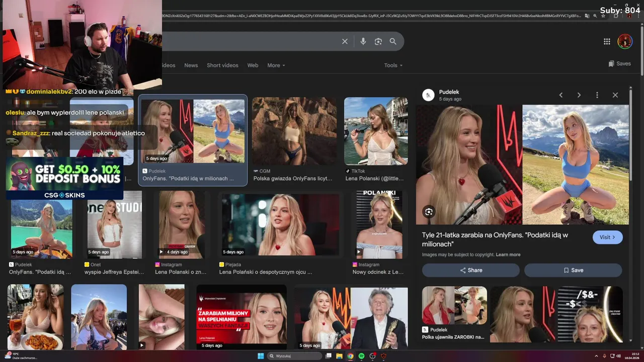This screenshot has height=362, width=644.
Task: Switch to Web results tab
Action: tap(253, 65)
